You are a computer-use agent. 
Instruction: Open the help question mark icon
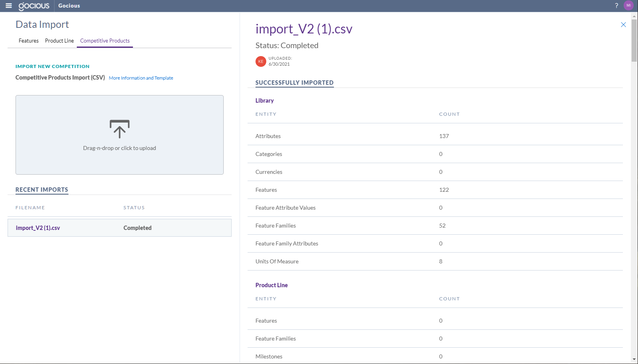tap(617, 6)
